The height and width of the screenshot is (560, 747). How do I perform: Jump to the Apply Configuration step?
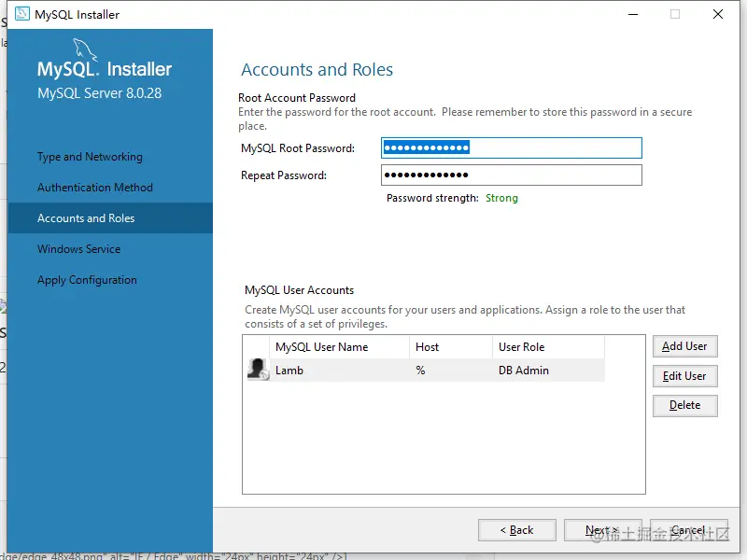(87, 279)
